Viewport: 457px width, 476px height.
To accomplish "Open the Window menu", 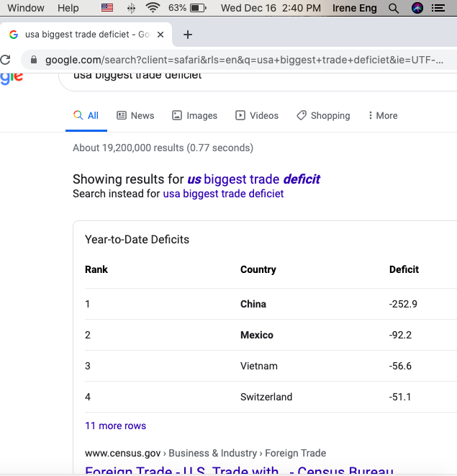I will point(26,8).
